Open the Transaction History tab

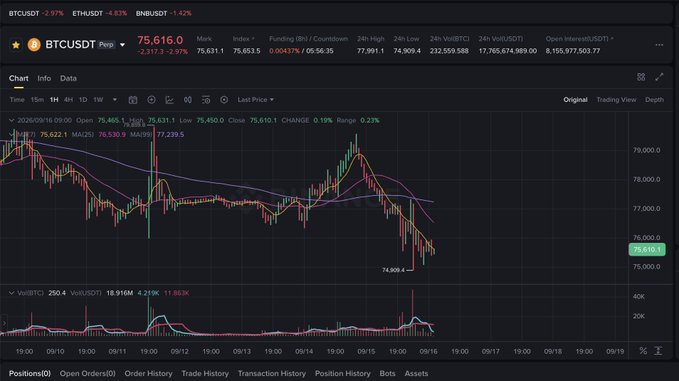click(x=272, y=373)
